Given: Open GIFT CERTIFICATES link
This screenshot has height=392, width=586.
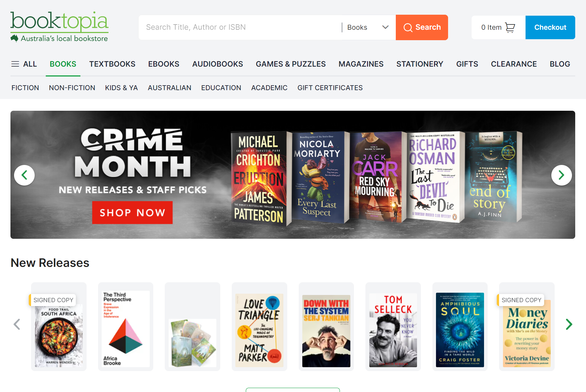Looking at the screenshot, I should (x=330, y=88).
